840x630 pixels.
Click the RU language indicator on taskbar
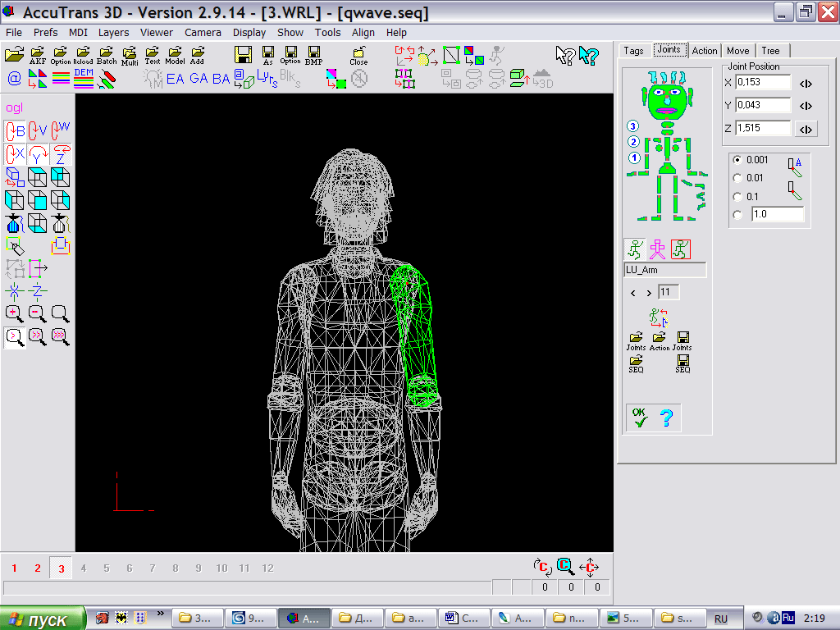pos(721,619)
